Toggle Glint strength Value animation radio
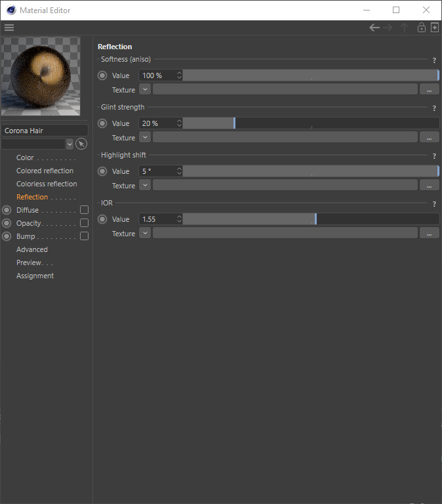442x504 pixels. point(102,123)
